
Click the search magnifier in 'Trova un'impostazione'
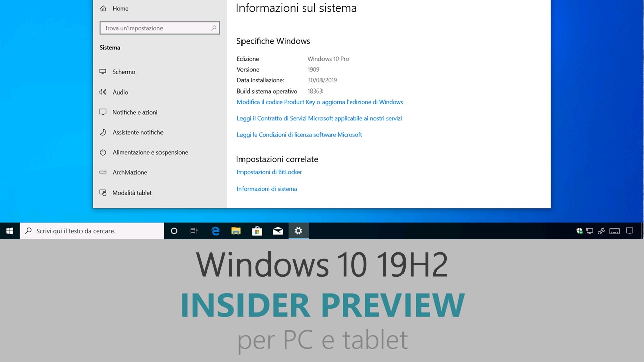pos(214,28)
